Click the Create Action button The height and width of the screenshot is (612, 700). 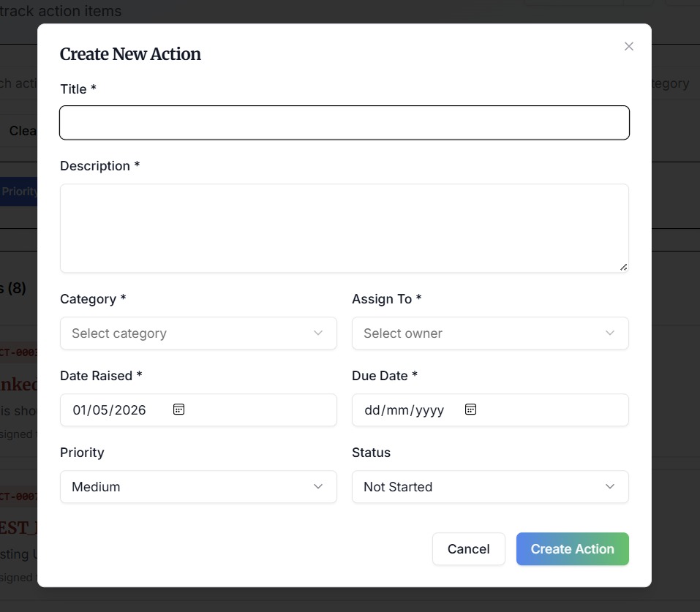pos(572,548)
